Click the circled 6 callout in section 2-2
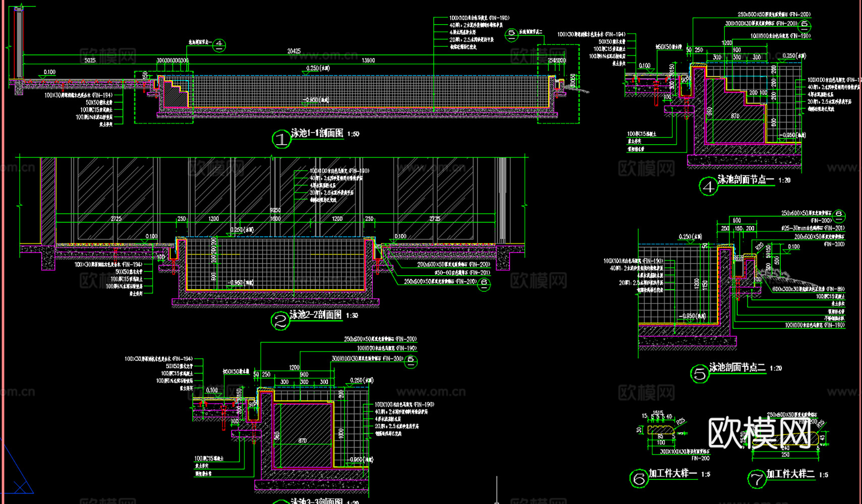This screenshot has width=862, height=504. (484, 283)
